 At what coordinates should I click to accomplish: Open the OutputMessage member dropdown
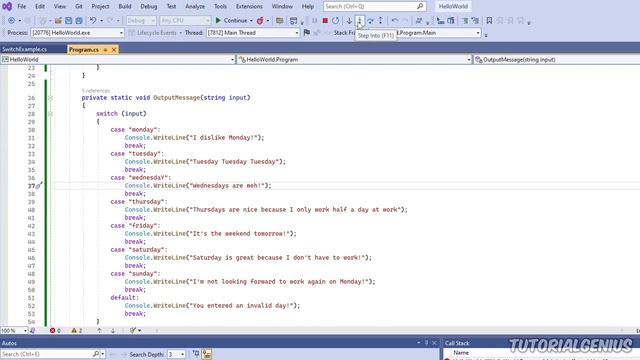557,60
